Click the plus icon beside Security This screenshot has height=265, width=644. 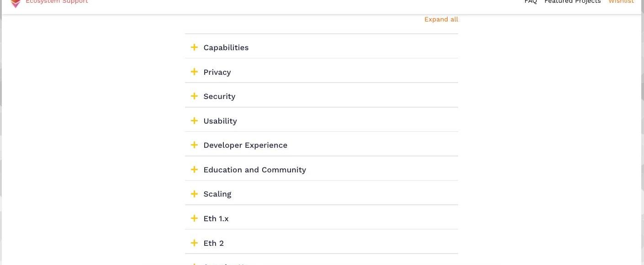[x=194, y=96]
